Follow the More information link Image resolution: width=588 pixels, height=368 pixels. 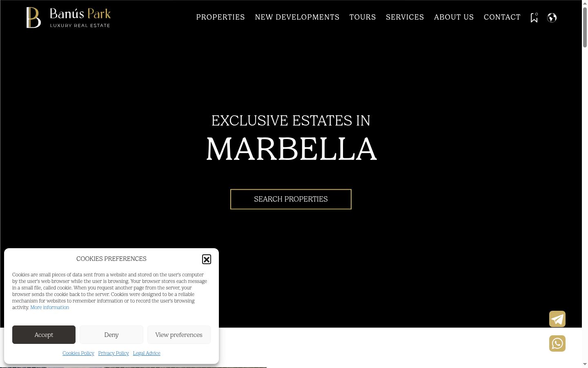[50, 307]
